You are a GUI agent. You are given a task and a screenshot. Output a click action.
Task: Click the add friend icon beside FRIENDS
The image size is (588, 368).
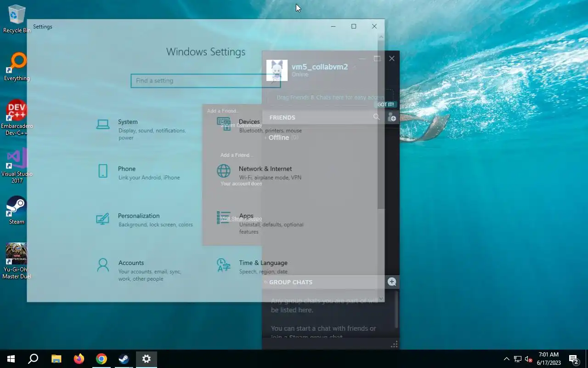[x=391, y=117]
